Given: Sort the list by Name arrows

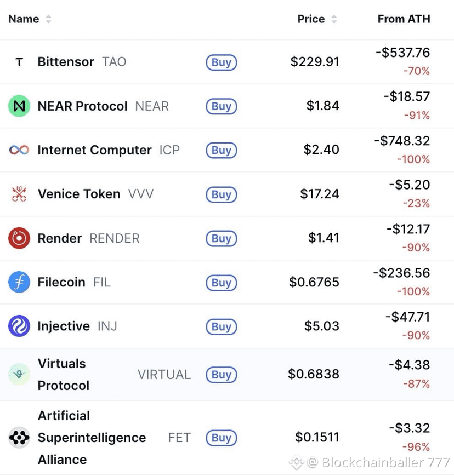Looking at the screenshot, I should pyautogui.click(x=48, y=19).
